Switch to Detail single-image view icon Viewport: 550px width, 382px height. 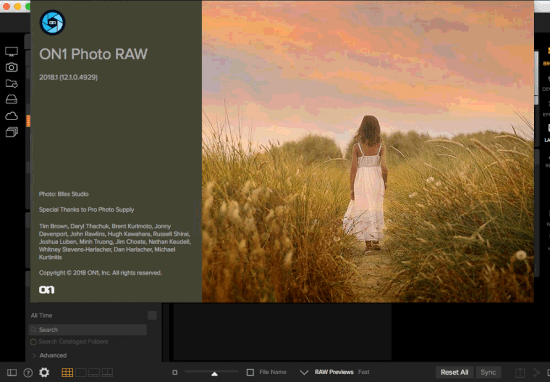click(81, 373)
